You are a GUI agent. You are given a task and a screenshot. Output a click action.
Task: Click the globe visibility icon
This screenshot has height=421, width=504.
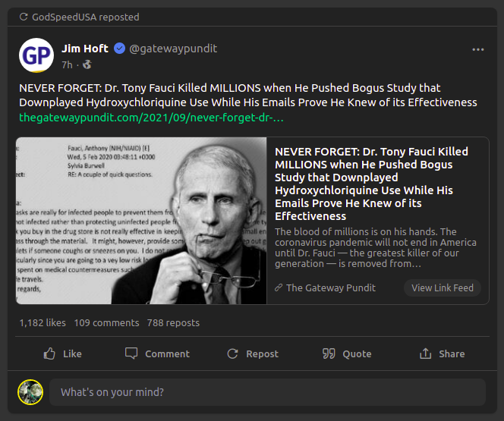pos(87,65)
